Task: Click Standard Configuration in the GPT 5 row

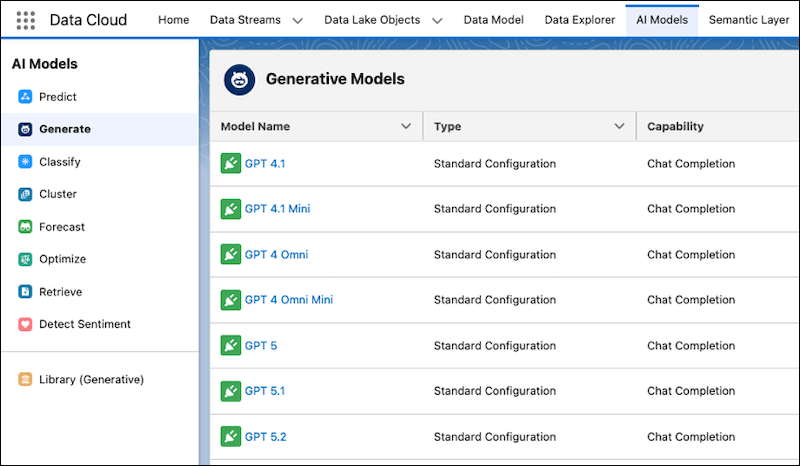Action: coord(494,346)
